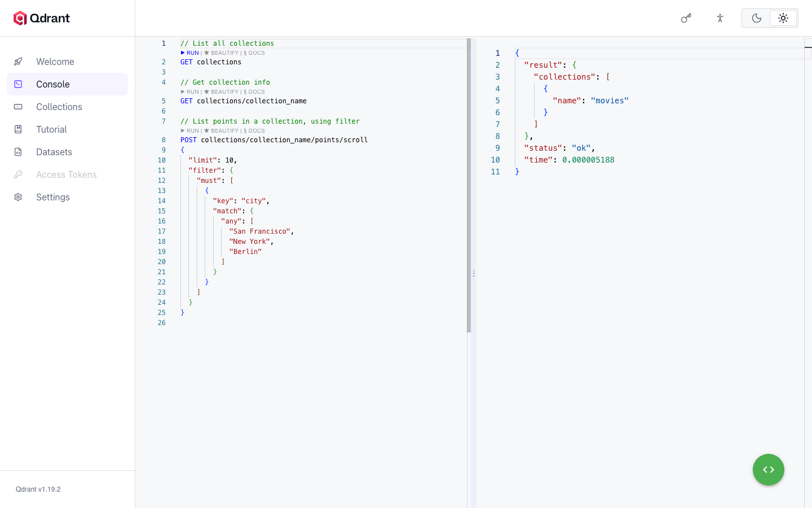This screenshot has height=508, width=812.
Task: Click the Datasets file icon
Action: (18, 152)
